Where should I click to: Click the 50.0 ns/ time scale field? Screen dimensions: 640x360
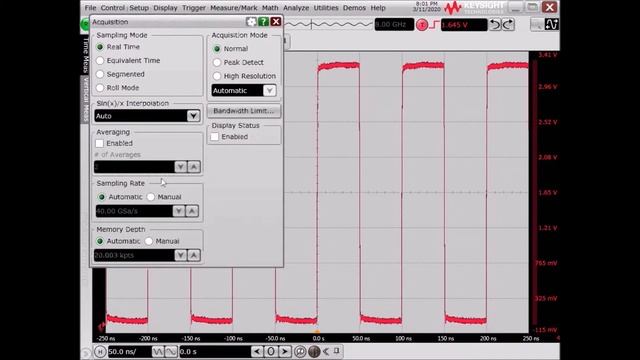pos(129,351)
